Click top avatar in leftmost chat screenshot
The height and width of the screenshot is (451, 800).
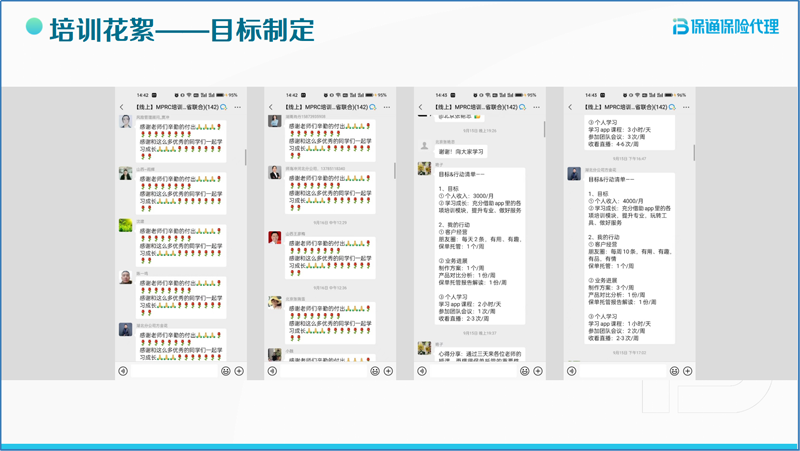(126, 122)
